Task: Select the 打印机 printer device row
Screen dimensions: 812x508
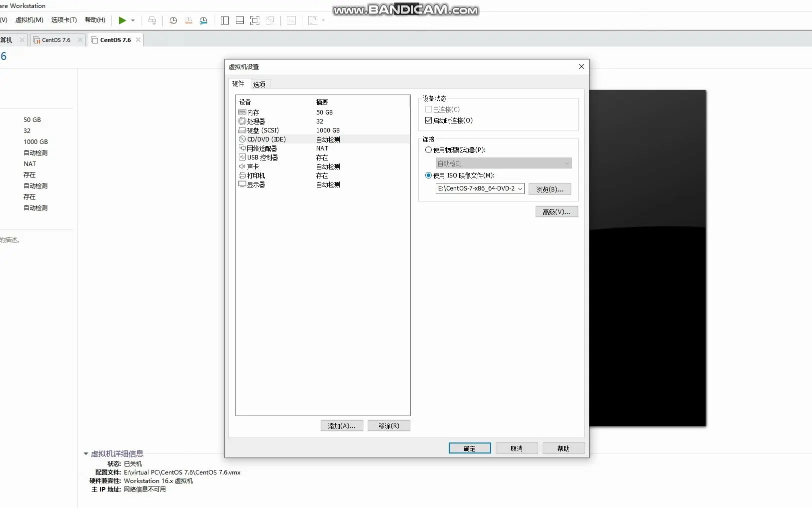Action: click(323, 175)
